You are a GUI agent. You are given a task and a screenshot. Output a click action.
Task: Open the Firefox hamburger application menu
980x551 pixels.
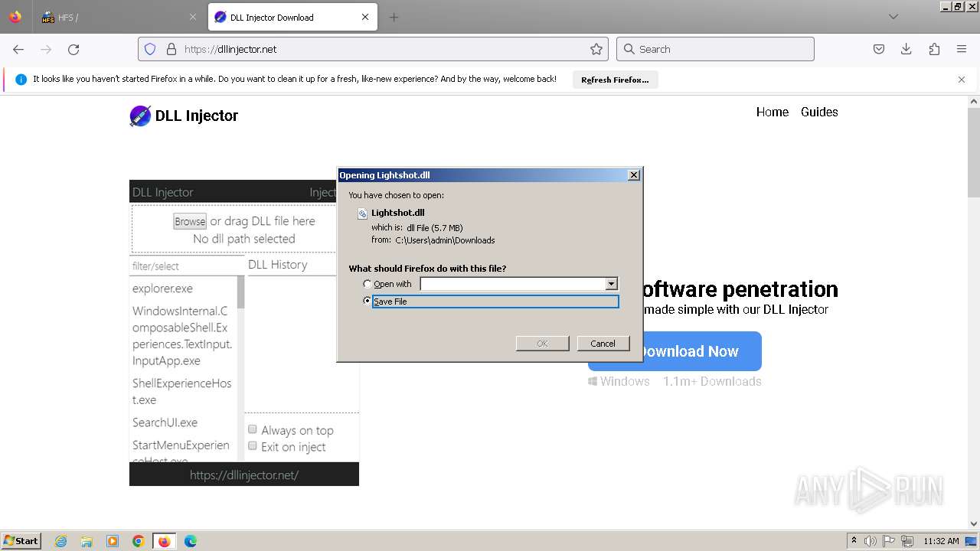[962, 49]
